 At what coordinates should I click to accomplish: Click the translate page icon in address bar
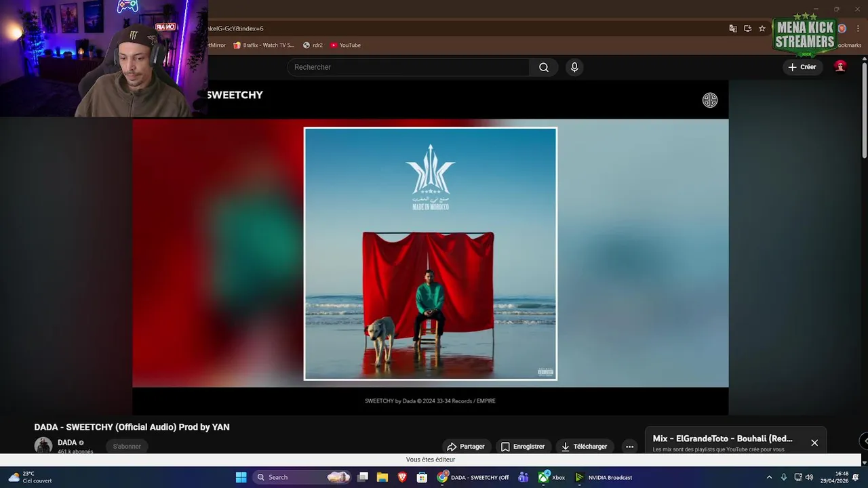pos(732,28)
